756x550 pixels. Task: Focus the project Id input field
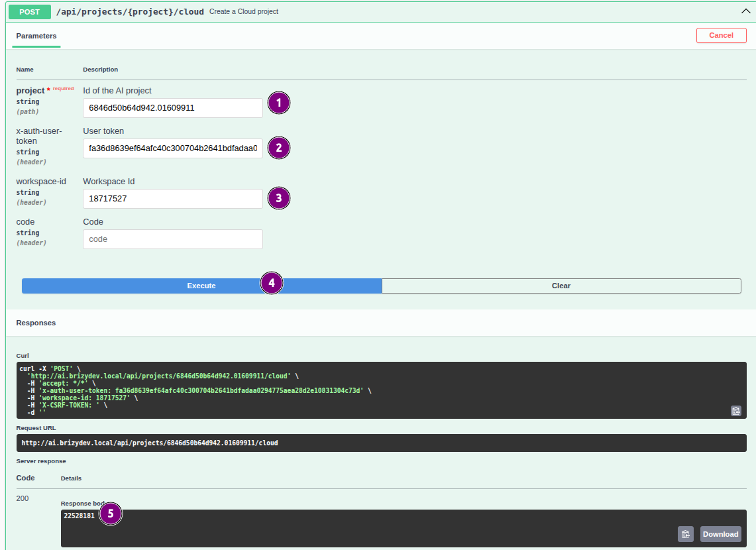[x=173, y=108]
